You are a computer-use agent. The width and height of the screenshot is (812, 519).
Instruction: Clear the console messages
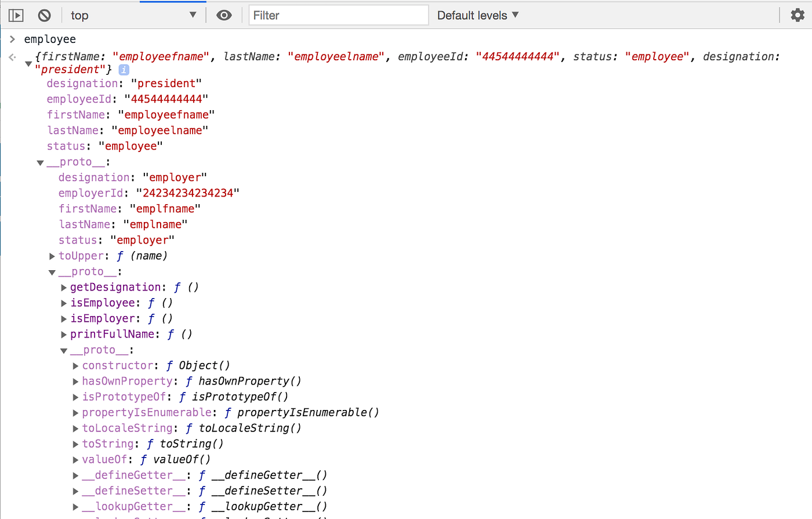pyautogui.click(x=44, y=15)
